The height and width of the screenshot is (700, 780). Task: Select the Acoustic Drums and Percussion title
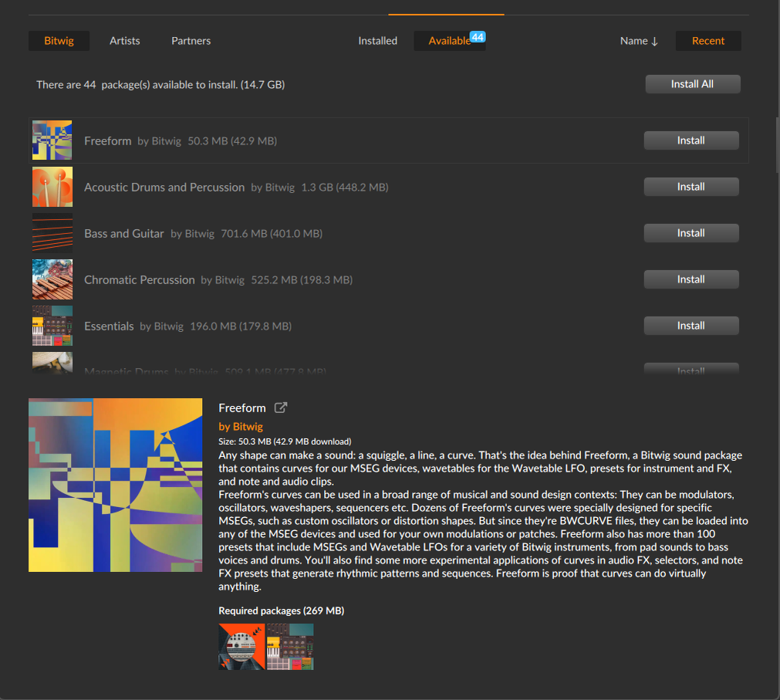pos(164,187)
